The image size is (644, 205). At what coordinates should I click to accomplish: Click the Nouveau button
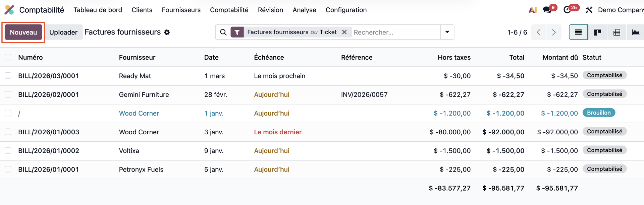[23, 32]
